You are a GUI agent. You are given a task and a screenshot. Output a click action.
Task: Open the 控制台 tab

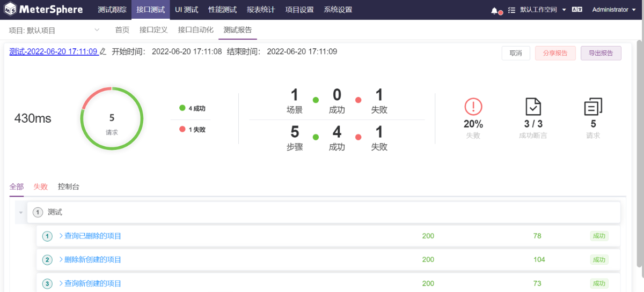(x=69, y=187)
